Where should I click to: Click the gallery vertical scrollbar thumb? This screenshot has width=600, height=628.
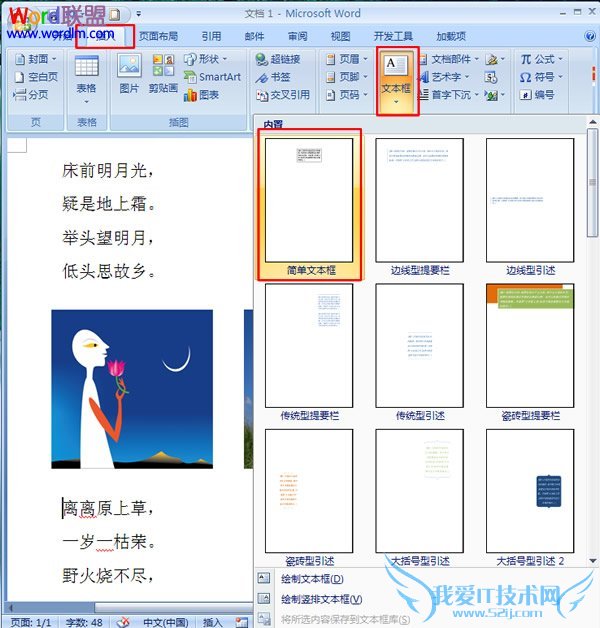coord(593,183)
